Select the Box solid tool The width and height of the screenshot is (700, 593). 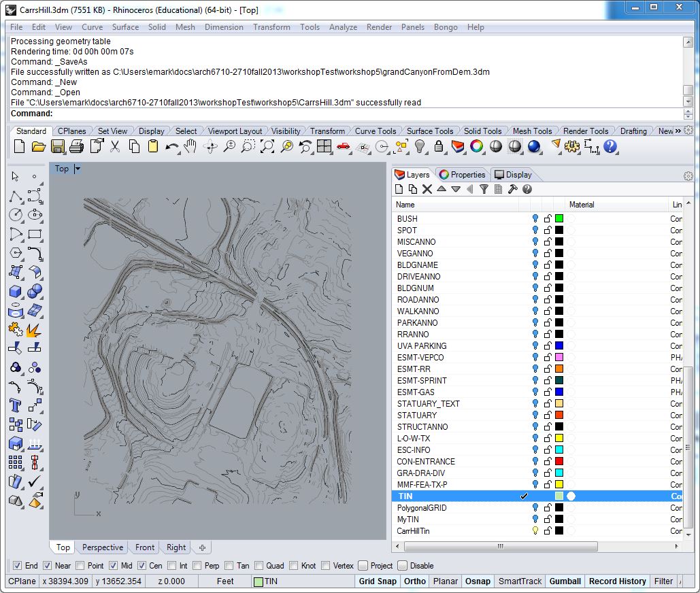coord(16,291)
